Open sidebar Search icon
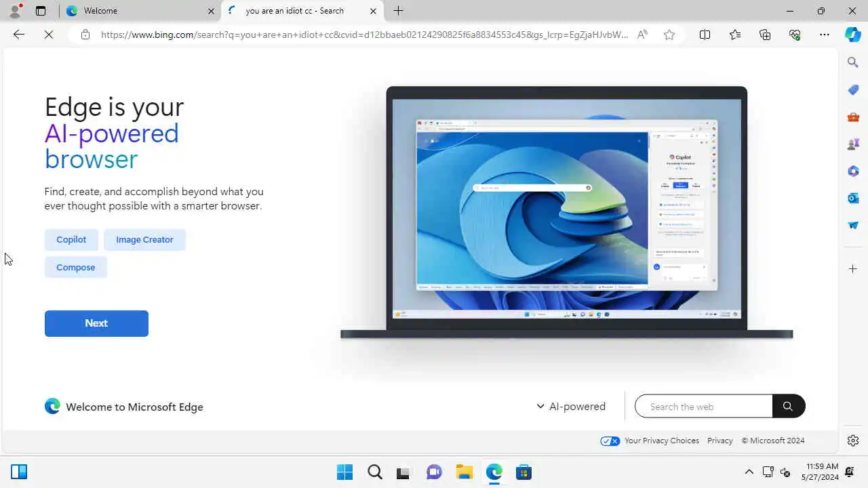 point(853,62)
